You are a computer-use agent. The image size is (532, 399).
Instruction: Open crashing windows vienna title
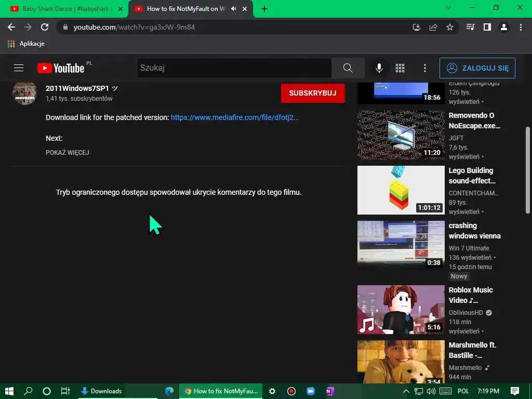[x=475, y=231]
